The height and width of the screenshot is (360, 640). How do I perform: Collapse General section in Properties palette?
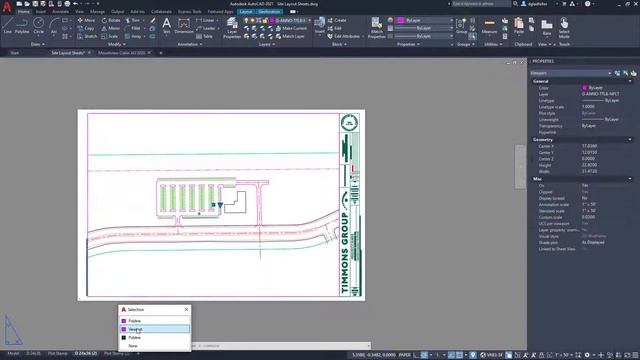tap(630, 81)
